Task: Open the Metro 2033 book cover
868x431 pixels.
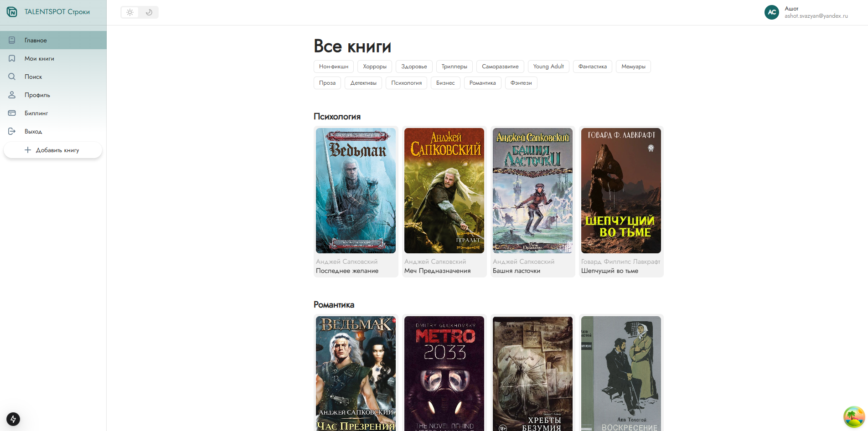Action: [444, 374]
